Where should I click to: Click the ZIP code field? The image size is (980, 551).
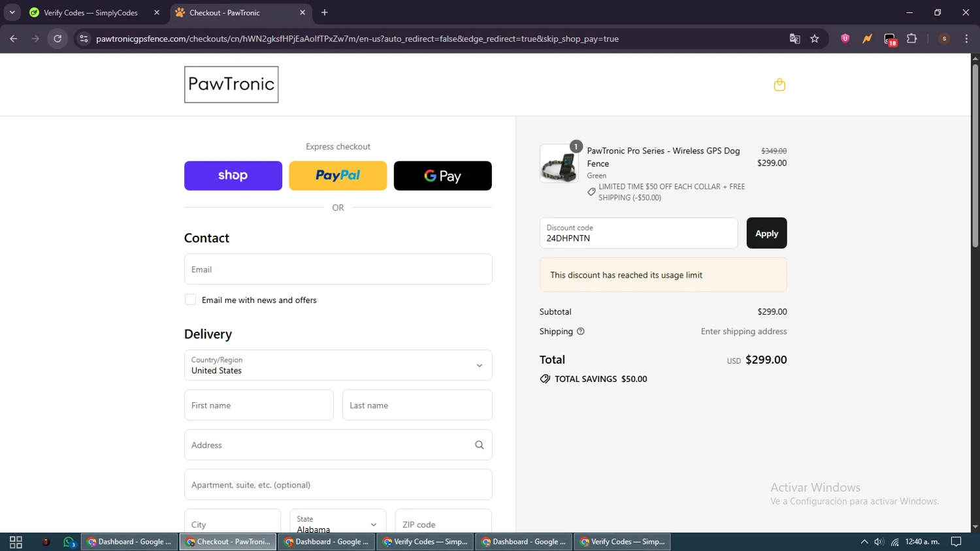click(x=443, y=523)
